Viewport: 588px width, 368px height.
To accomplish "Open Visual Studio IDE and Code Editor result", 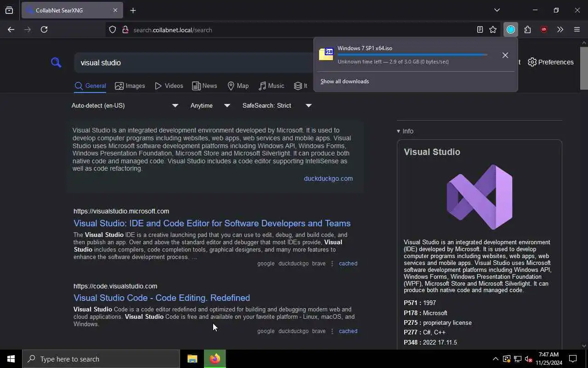I will tap(212, 223).
